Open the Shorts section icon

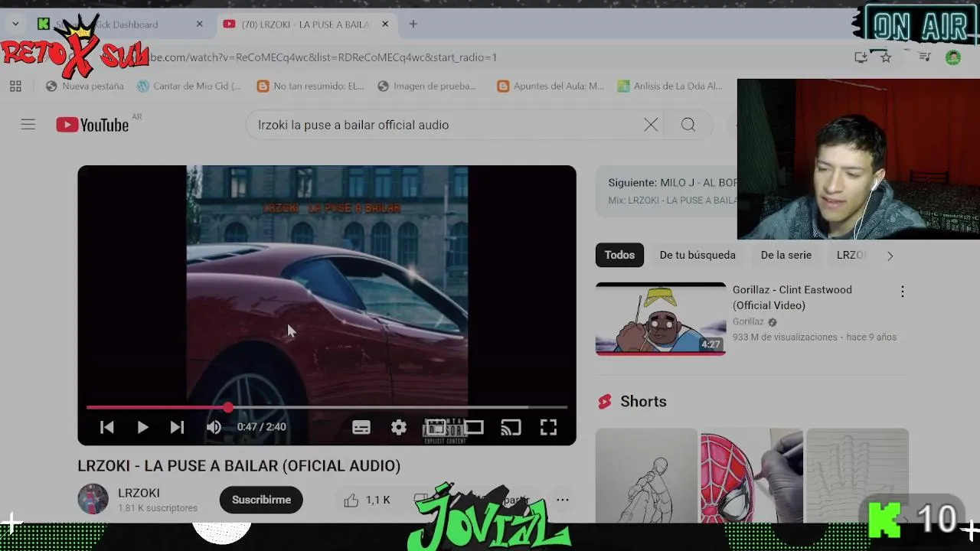click(x=605, y=402)
